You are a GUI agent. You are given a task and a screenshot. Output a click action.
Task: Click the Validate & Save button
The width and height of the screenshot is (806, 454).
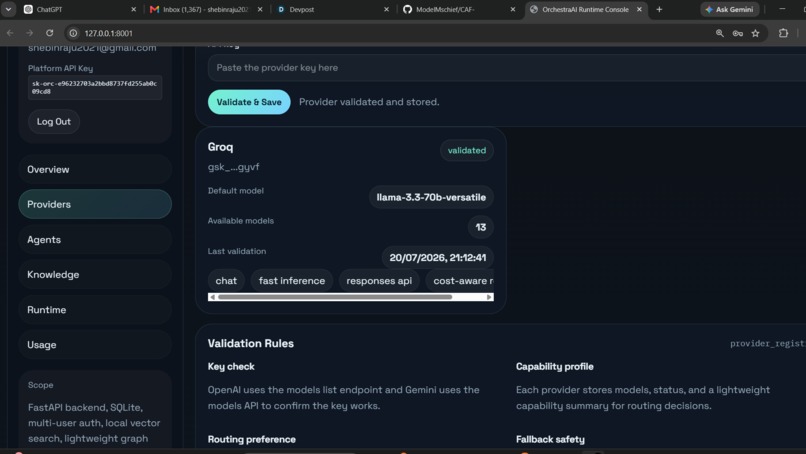pyautogui.click(x=249, y=102)
